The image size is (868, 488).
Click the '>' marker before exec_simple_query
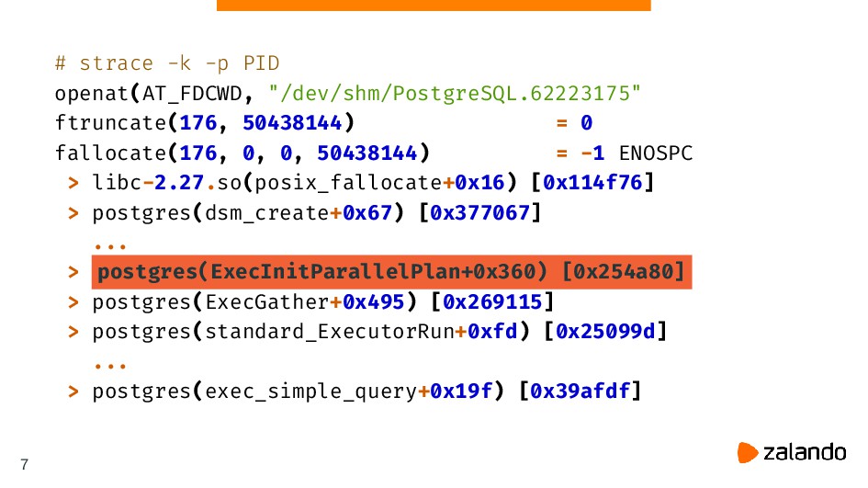73,392
